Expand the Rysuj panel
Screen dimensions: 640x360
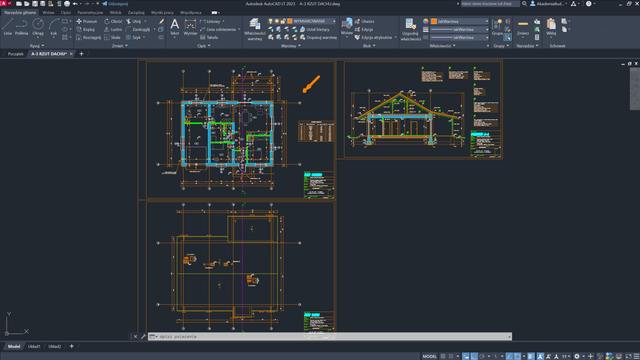37,46
